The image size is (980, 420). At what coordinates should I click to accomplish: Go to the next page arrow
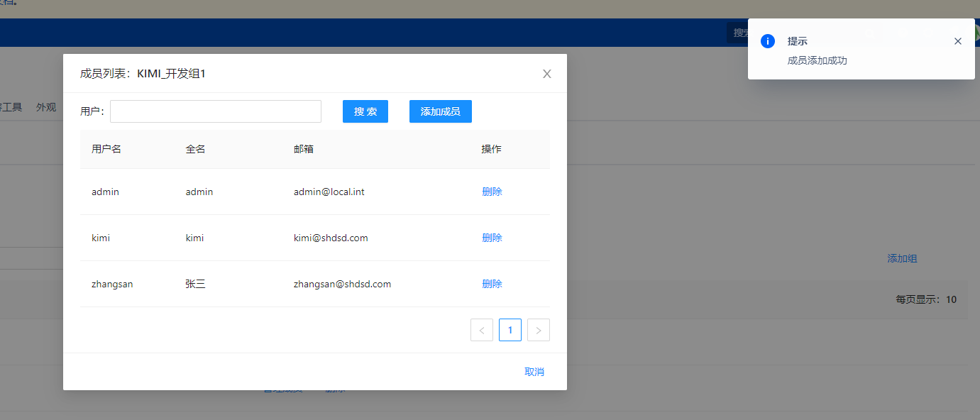(x=538, y=330)
